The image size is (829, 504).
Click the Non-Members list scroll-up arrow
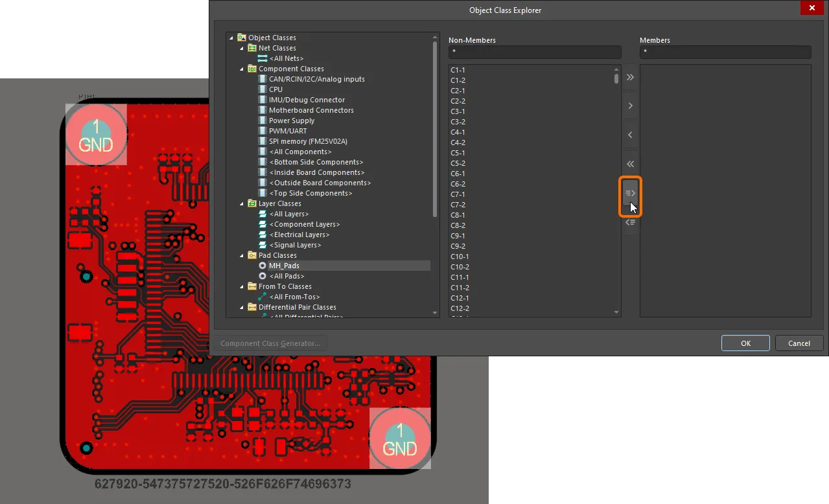pos(616,69)
